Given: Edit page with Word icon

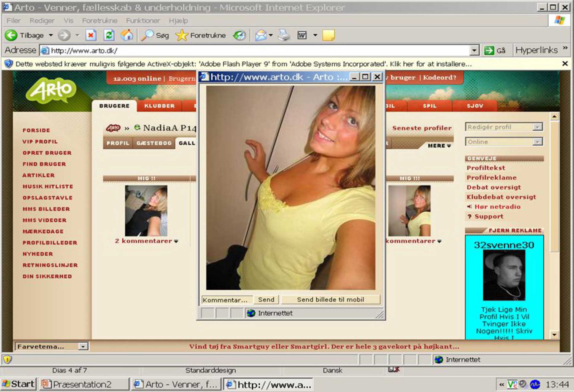Looking at the screenshot, I should [302, 35].
